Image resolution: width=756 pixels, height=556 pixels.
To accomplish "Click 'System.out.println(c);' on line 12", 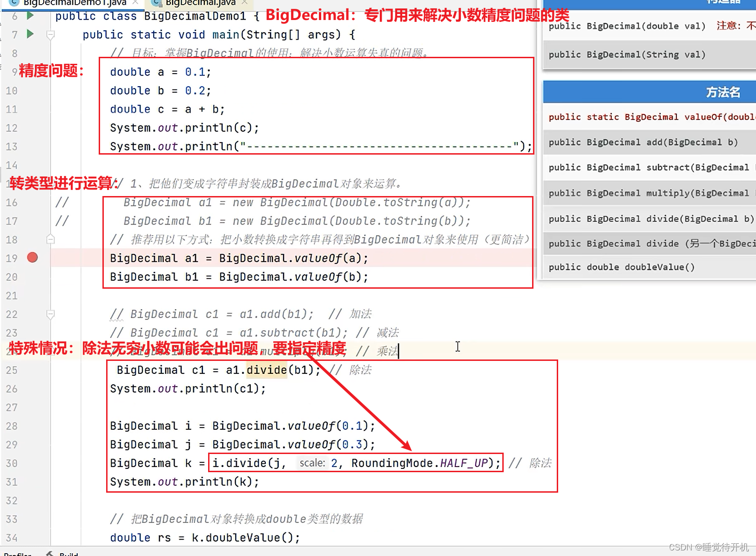I will click(x=184, y=128).
